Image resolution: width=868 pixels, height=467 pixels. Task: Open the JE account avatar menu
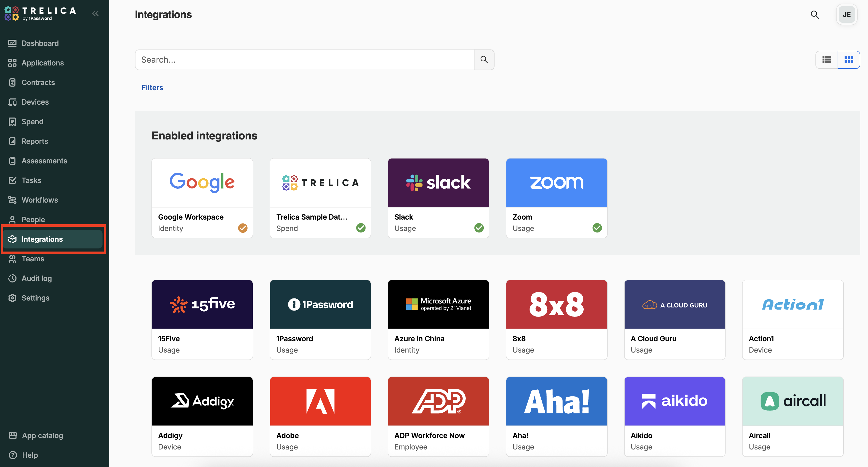point(846,14)
